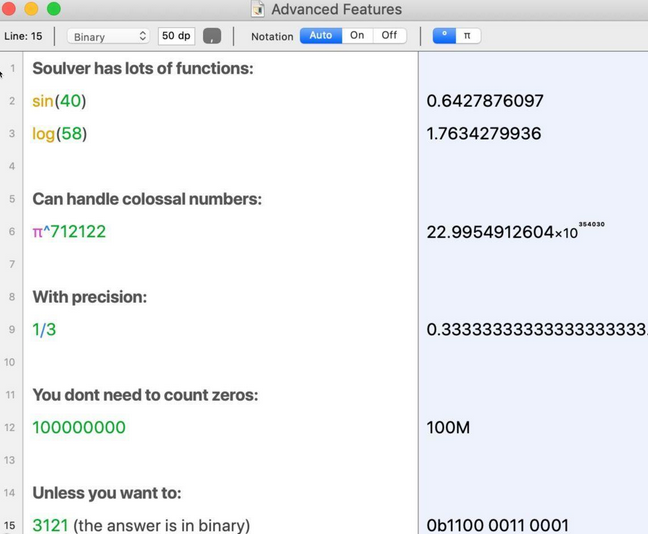
Task: Click the green full-screen window button
Action: [x=54, y=9]
